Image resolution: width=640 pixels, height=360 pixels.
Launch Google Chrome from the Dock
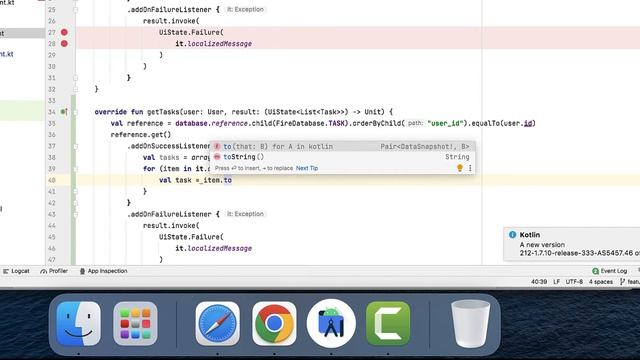click(x=274, y=324)
